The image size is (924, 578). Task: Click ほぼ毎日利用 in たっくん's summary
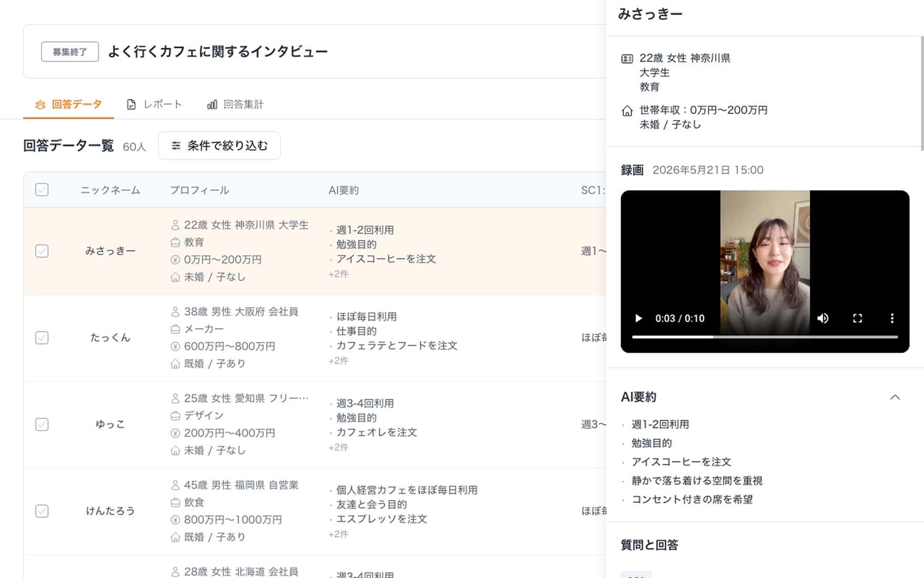pyautogui.click(x=367, y=317)
